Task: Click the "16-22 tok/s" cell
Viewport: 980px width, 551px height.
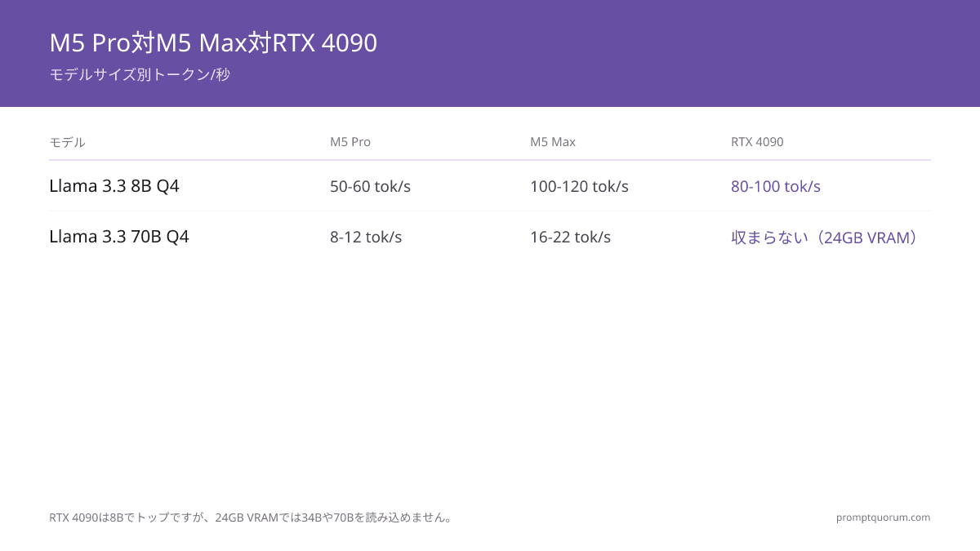Action: click(570, 237)
